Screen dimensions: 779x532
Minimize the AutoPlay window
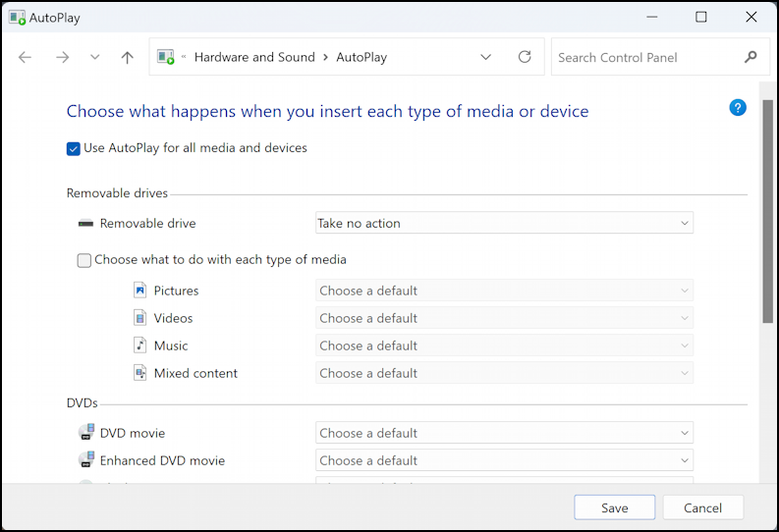(652, 17)
